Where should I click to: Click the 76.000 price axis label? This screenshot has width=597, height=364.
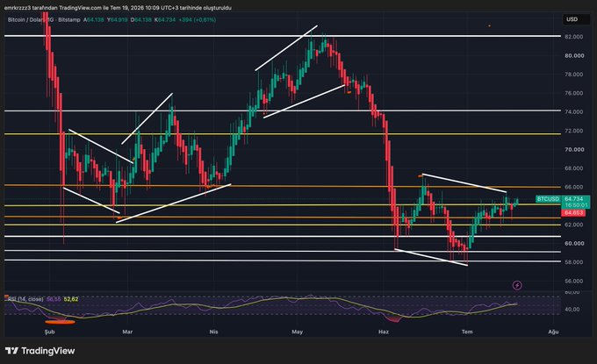[x=574, y=93]
